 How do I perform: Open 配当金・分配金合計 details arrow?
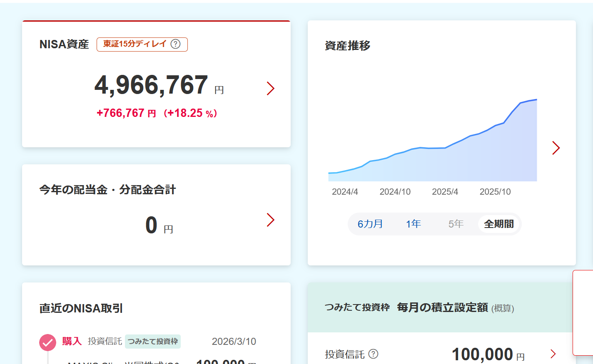click(271, 220)
